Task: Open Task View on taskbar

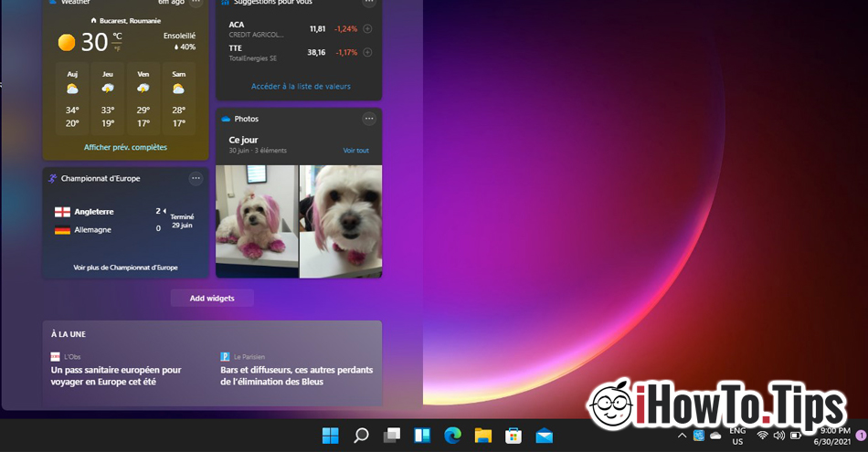Action: pyautogui.click(x=391, y=436)
